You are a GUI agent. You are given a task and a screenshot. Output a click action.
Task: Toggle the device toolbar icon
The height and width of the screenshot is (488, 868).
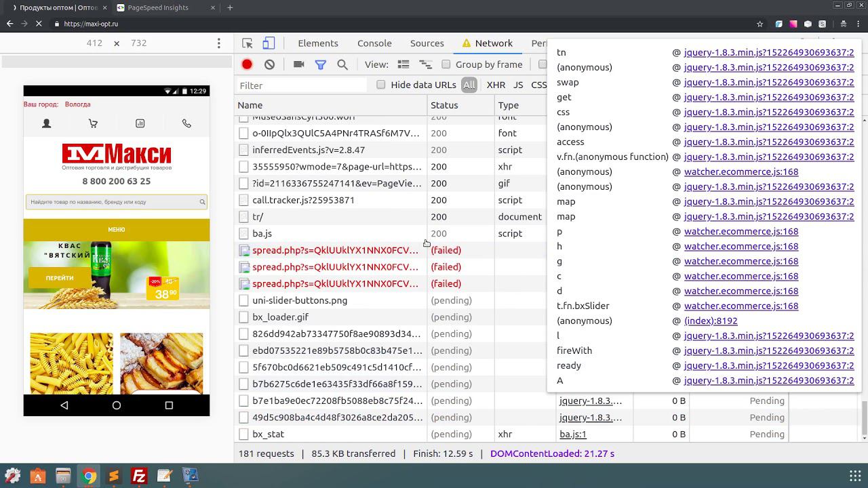coord(269,43)
